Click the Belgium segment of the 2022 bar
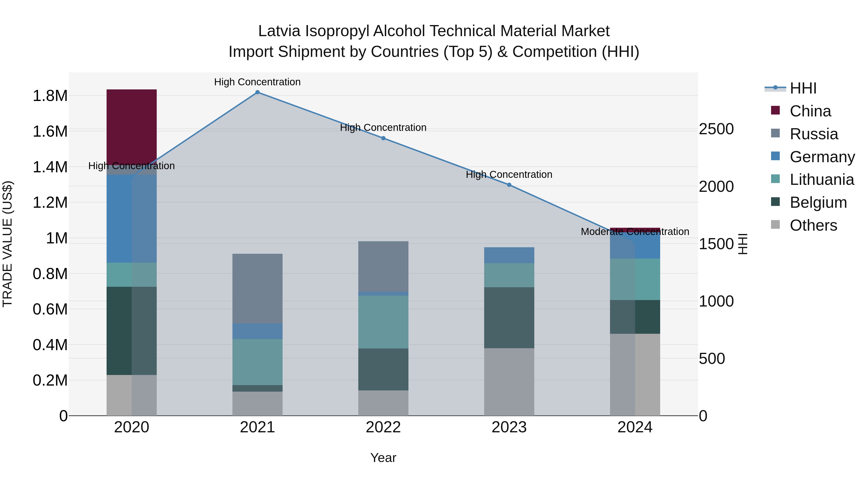The width and height of the screenshot is (868, 488). pos(383,369)
